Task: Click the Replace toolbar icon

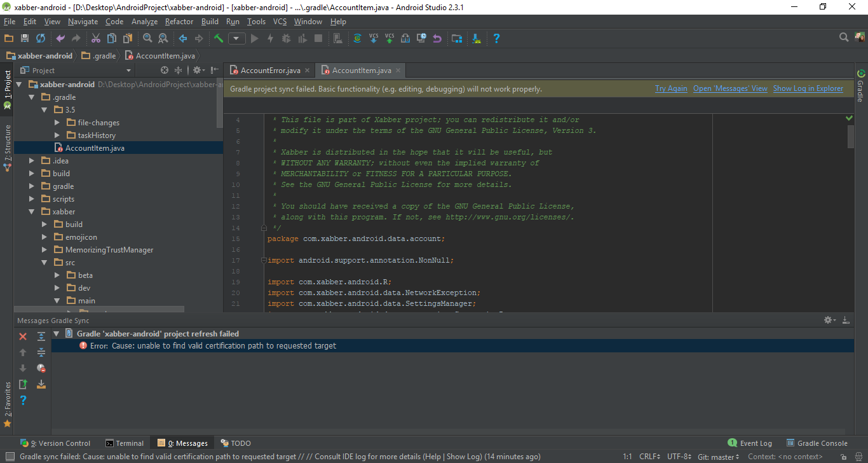Action: click(x=163, y=38)
